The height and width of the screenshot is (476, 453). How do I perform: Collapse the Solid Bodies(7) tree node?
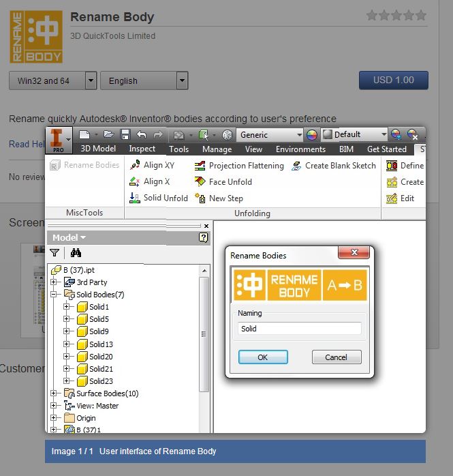tap(53, 294)
